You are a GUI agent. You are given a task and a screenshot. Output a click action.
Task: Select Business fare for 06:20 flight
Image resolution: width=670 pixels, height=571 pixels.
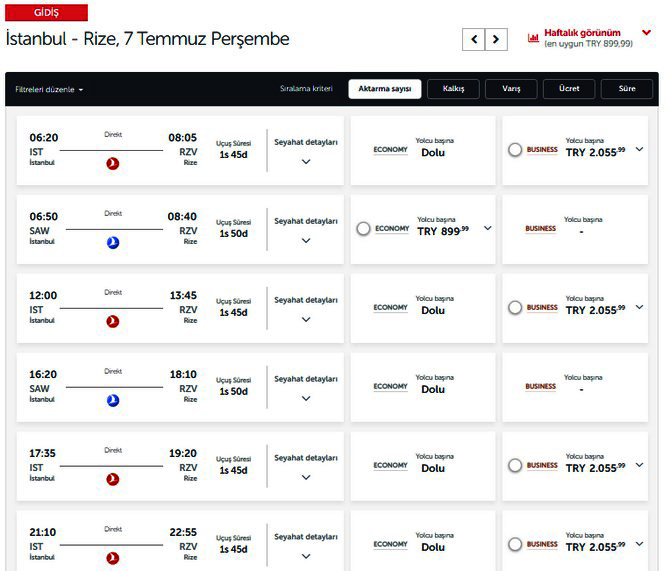(x=515, y=149)
